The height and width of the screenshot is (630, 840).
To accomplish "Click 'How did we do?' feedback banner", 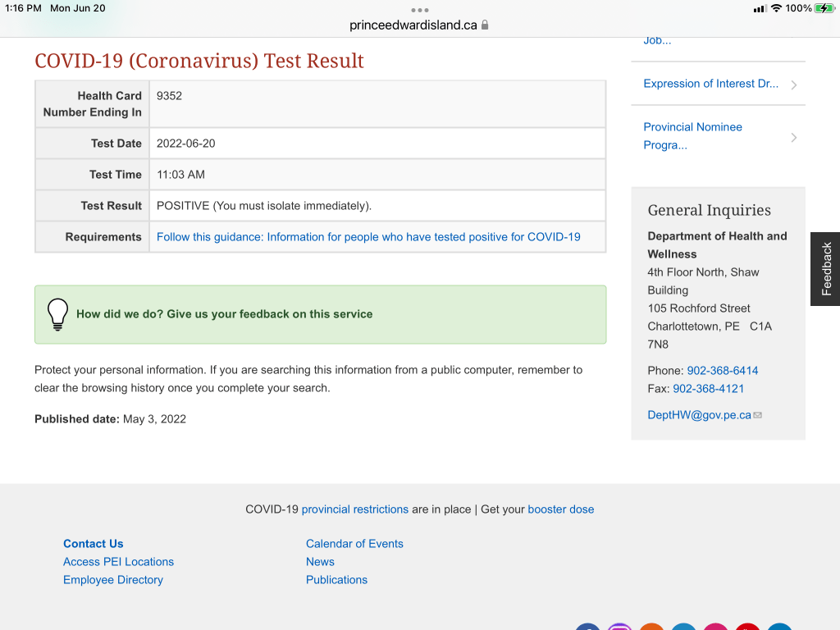I will (x=224, y=314).
